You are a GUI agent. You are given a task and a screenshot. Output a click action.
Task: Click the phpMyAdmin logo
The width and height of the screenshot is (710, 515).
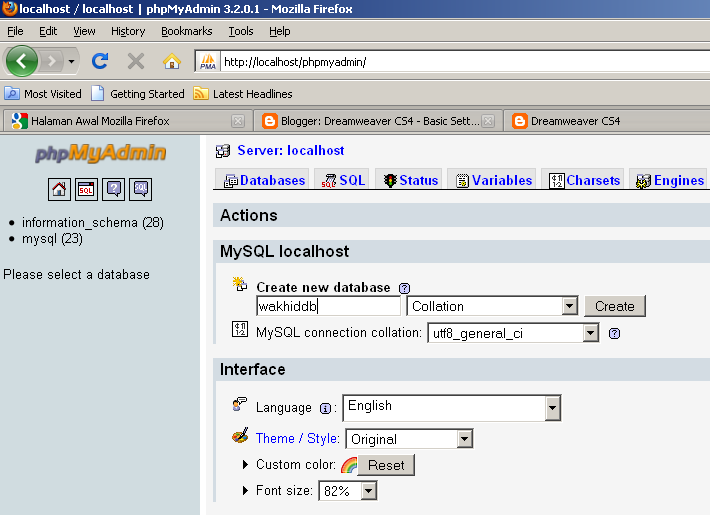101,153
